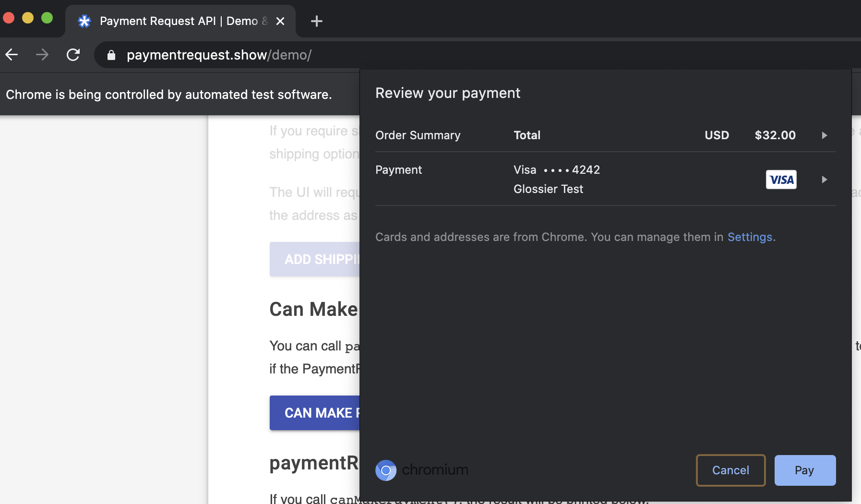861x504 pixels.
Task: Click the Chromium logo in the payment sheet
Action: [386, 470]
